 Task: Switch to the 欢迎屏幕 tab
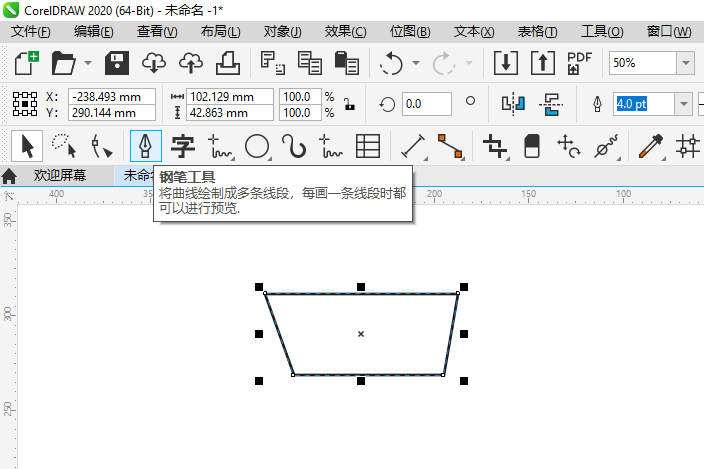coord(59,175)
